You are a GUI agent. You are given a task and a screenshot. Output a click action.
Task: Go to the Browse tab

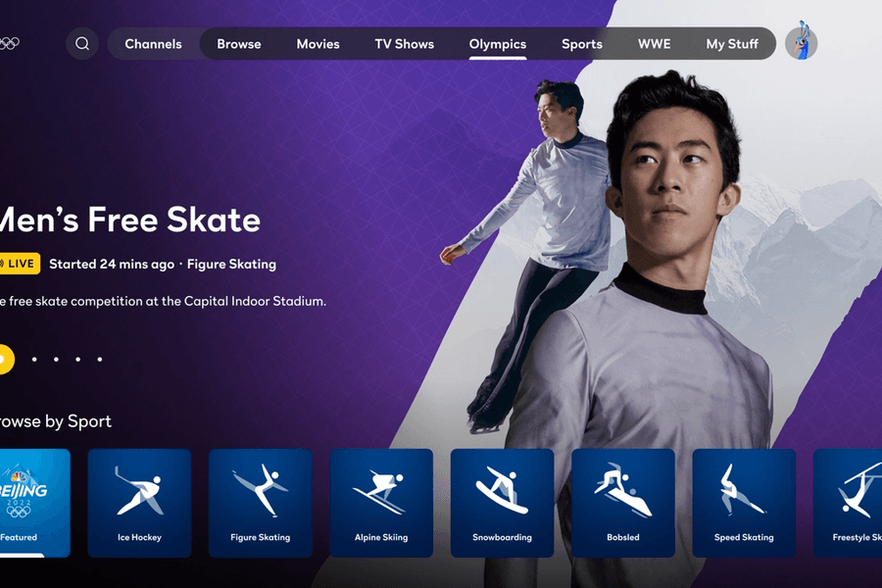239,44
